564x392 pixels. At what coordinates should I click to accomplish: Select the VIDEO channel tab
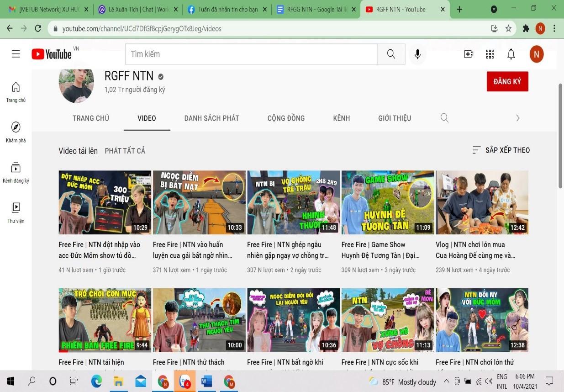[x=147, y=118]
